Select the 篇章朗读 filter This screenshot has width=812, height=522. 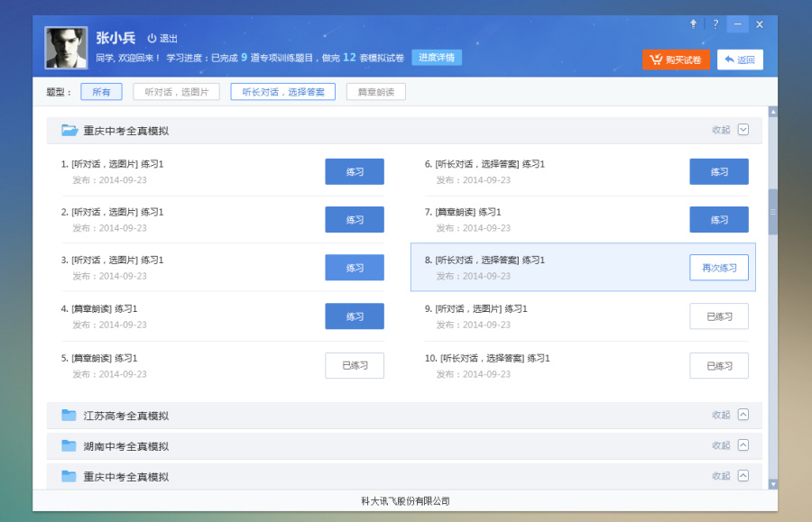pos(376,91)
